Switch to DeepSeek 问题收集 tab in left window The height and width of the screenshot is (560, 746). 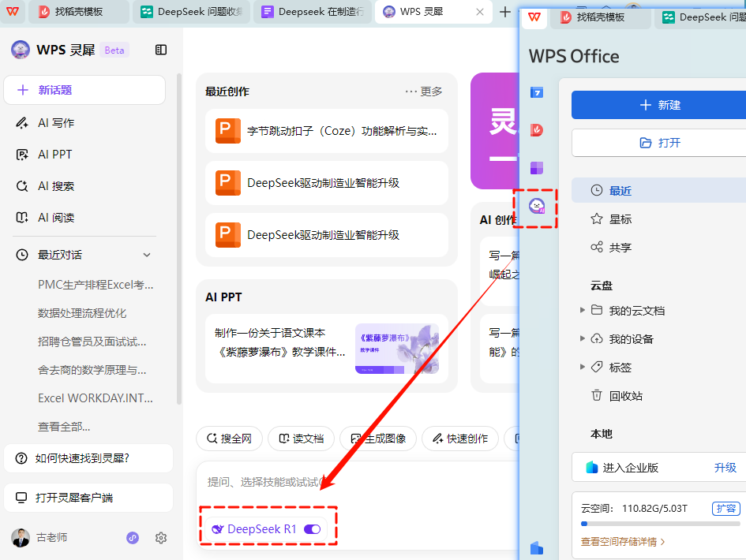[x=191, y=11]
